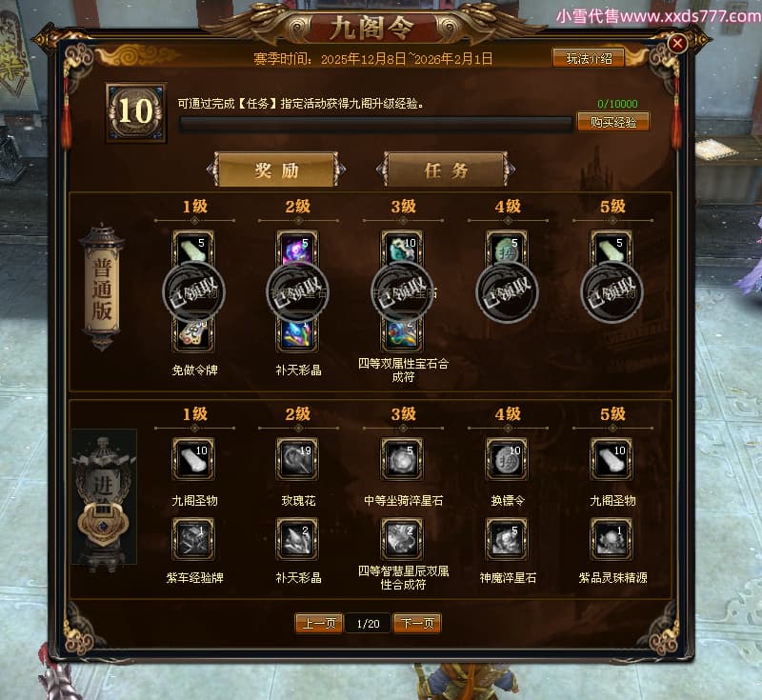Click the advanced 补天彩晶 icon under 2级
Screen dimensions: 762x700
pos(297,539)
